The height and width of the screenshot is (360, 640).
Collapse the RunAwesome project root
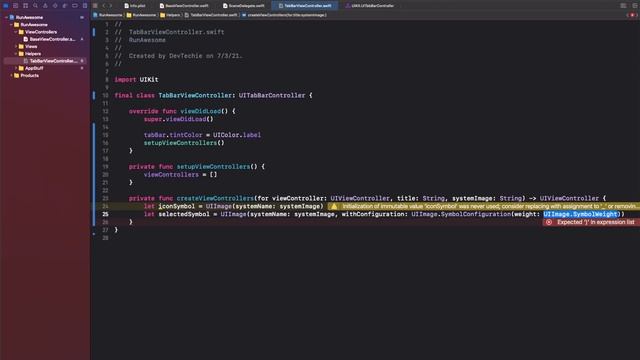(x=6, y=18)
